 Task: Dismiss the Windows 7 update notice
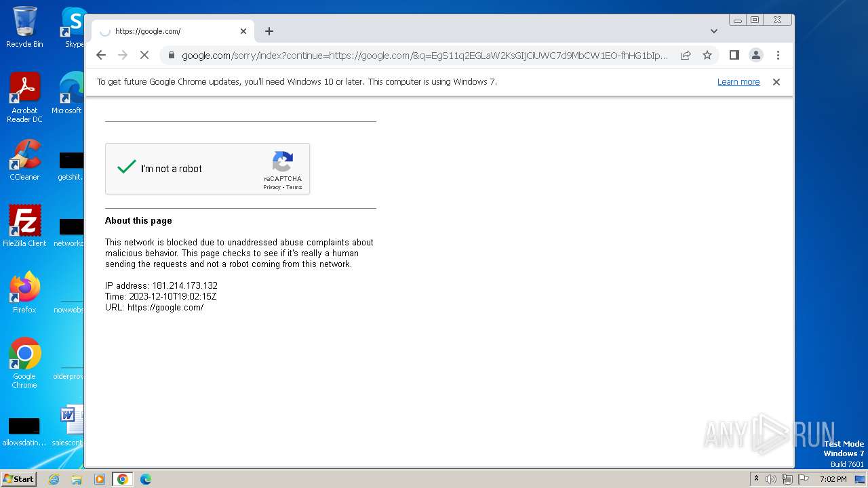pos(776,82)
